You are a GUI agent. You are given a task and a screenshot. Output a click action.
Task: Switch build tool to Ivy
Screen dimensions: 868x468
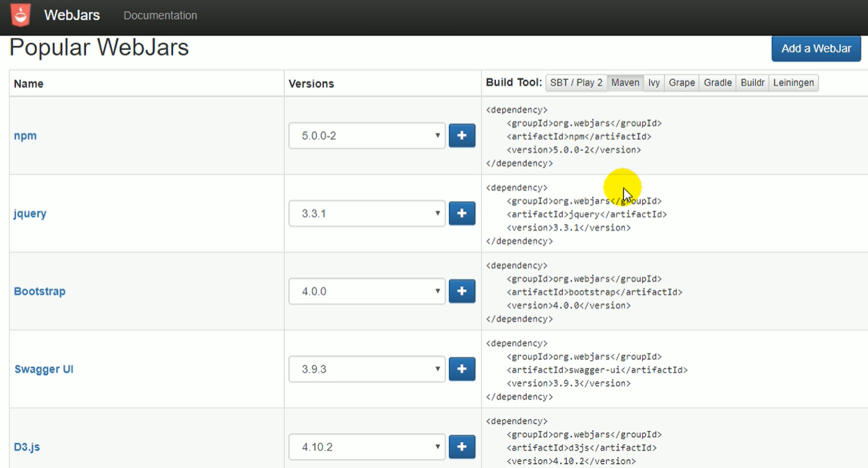[654, 83]
